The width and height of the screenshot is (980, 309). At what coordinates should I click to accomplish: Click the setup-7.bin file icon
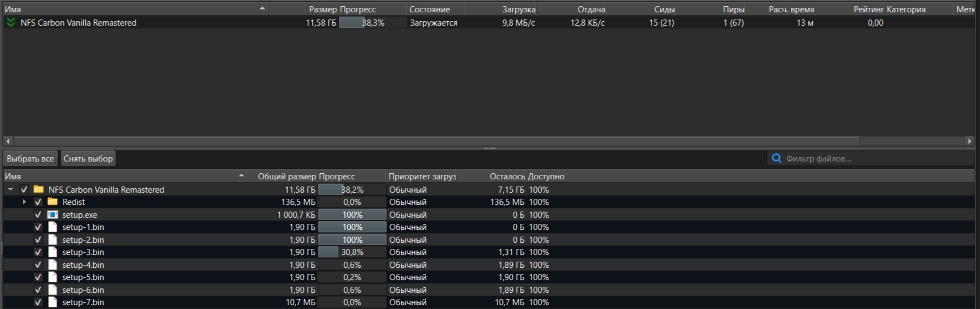point(52,302)
